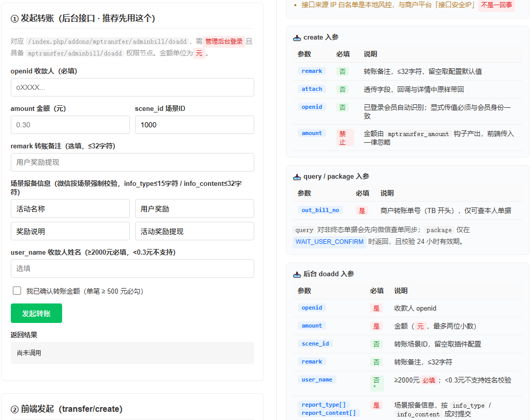This screenshot has height=420, width=531.
Task: Click the WAIT_USER_CONFIRM status tag
Action: pos(330,241)
